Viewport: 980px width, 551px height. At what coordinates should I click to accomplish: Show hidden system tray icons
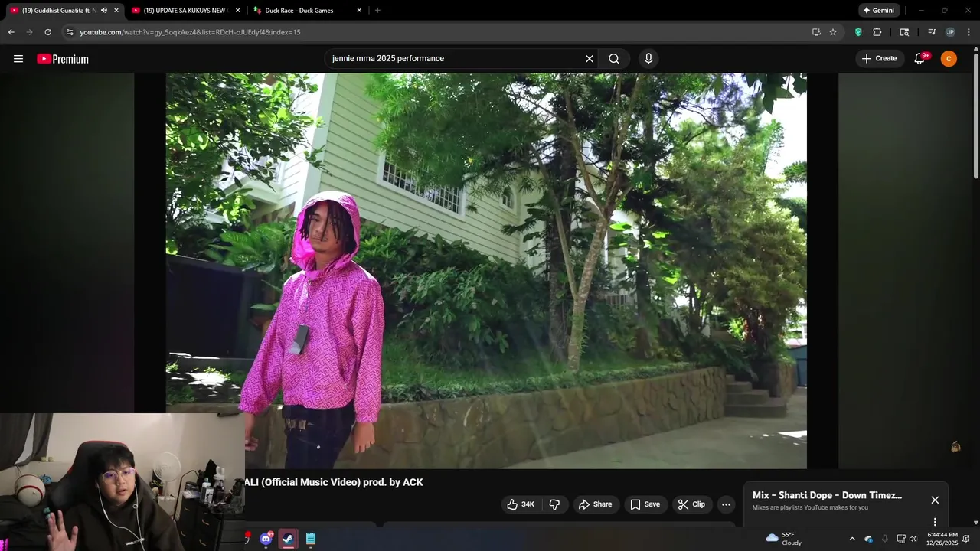pyautogui.click(x=852, y=539)
